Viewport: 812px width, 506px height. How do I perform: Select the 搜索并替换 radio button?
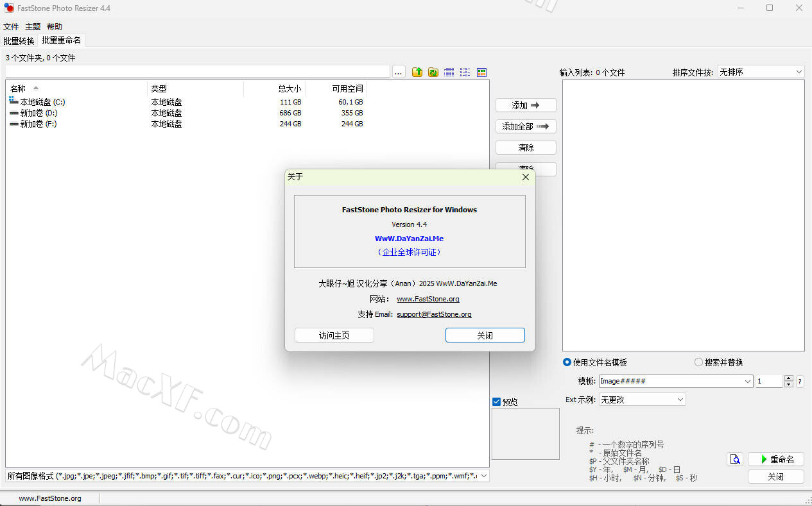(698, 362)
